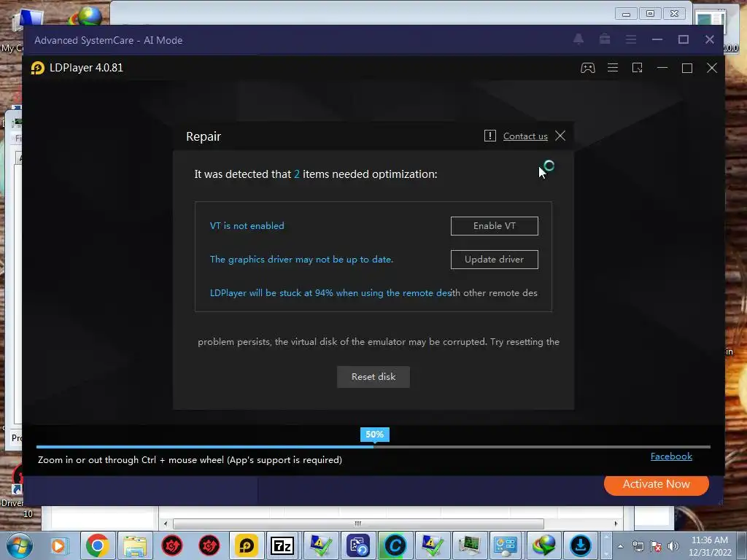Open the backup restore taskbar icon

tap(358, 545)
